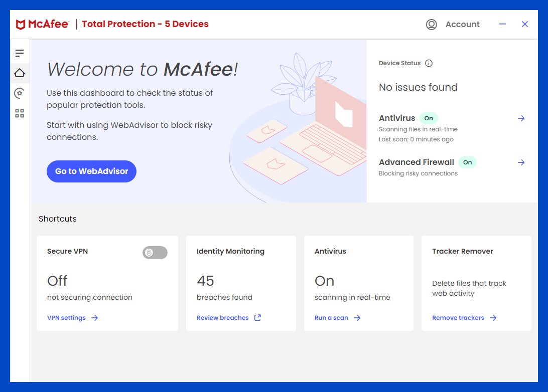Open VPN settings
548x392 pixels.
[67, 317]
